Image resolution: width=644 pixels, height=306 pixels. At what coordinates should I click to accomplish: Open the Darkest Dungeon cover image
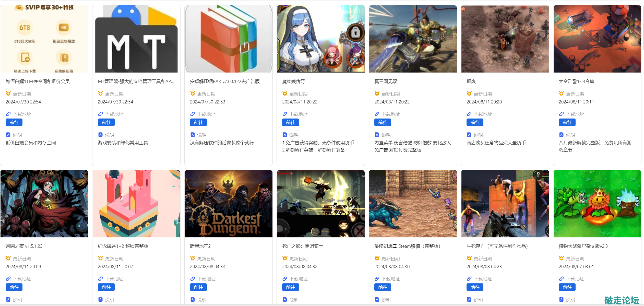(229, 204)
